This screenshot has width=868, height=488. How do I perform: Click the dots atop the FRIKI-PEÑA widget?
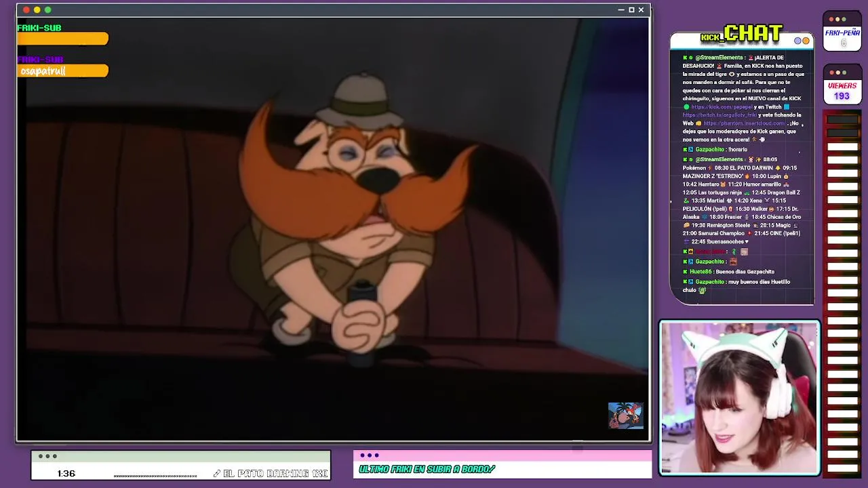(837, 19)
